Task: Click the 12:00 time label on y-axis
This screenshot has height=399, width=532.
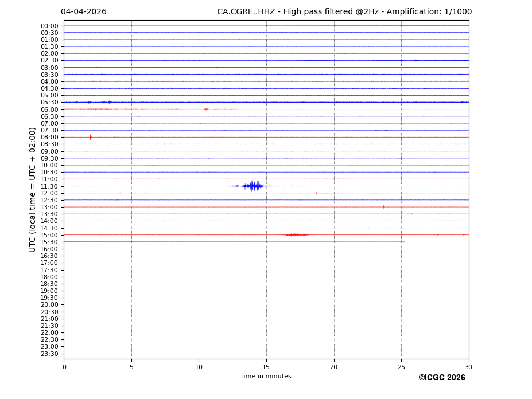Action: tap(49, 193)
